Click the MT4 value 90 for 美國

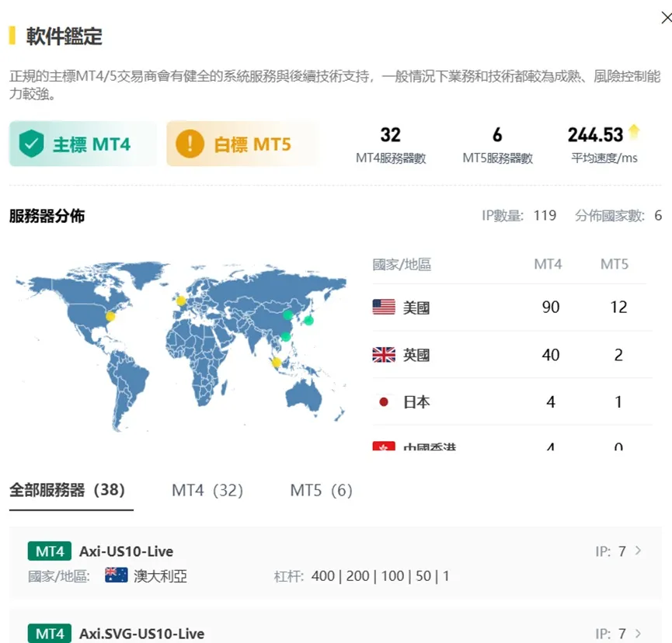click(x=551, y=308)
